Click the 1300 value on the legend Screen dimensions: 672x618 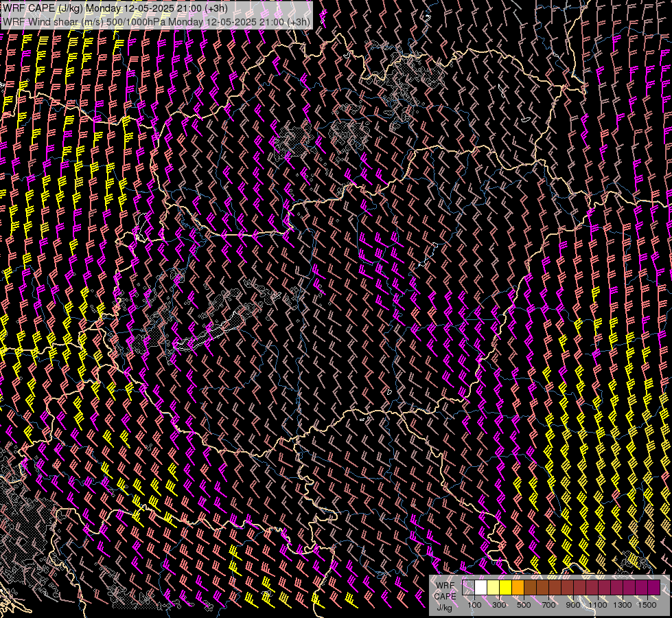pyautogui.click(x=623, y=605)
